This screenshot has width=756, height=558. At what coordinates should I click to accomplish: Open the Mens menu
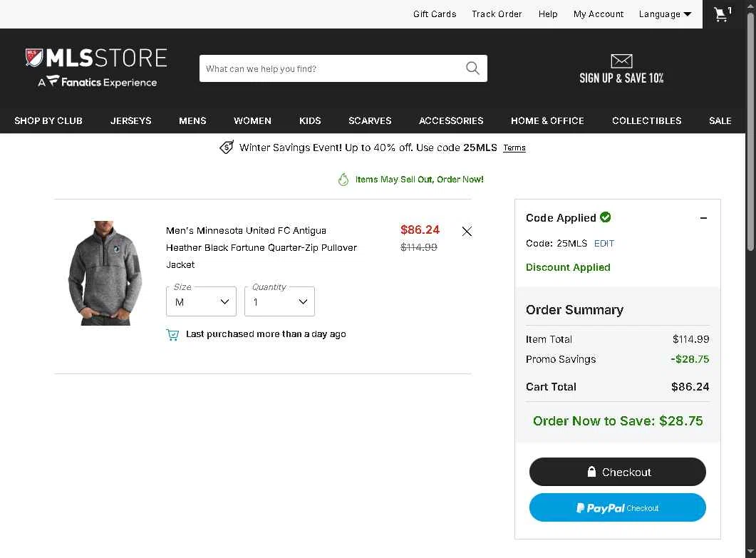click(x=192, y=120)
